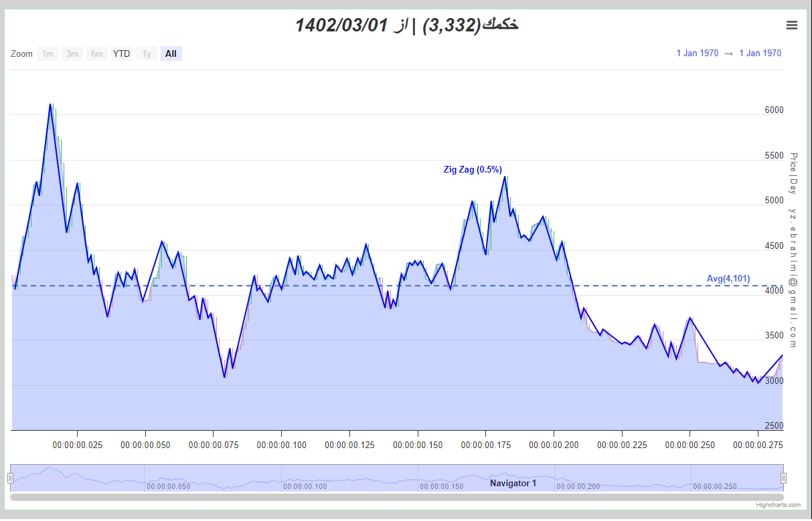This screenshot has height=521, width=812.
Task: Click the 00:00:00.125 time axis label
Action: point(349,444)
